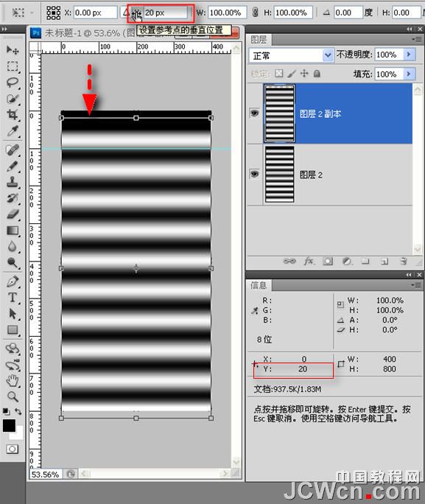Select the 3D Orbit tool
Image resolution: width=425 pixels, height=504 pixels.
[x=13, y=365]
